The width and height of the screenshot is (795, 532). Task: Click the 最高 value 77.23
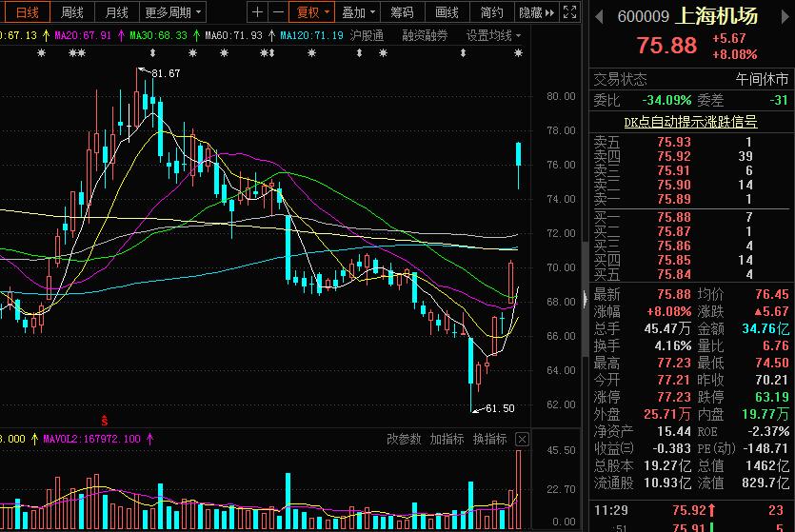click(x=674, y=363)
